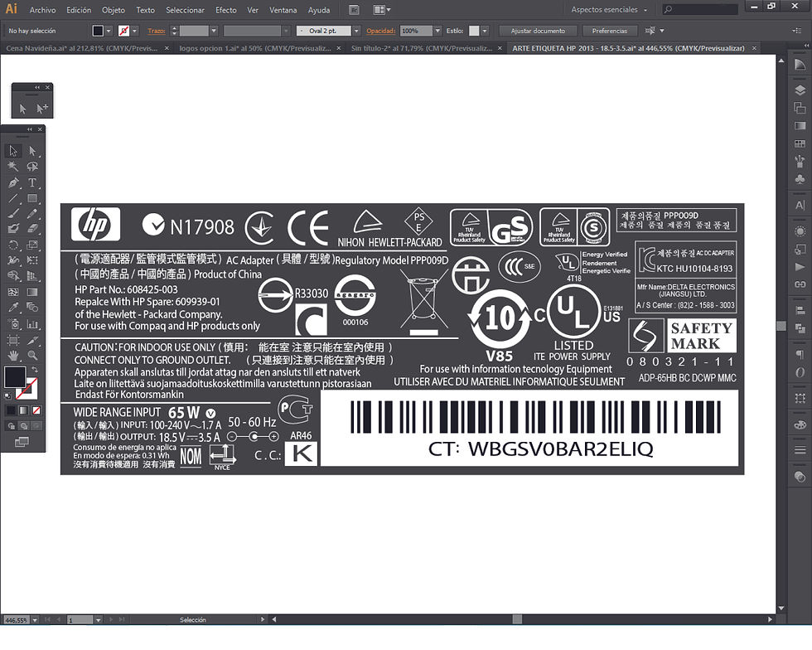The image size is (812, 650).
Task: Select the Line Segment tool
Action: (13, 198)
